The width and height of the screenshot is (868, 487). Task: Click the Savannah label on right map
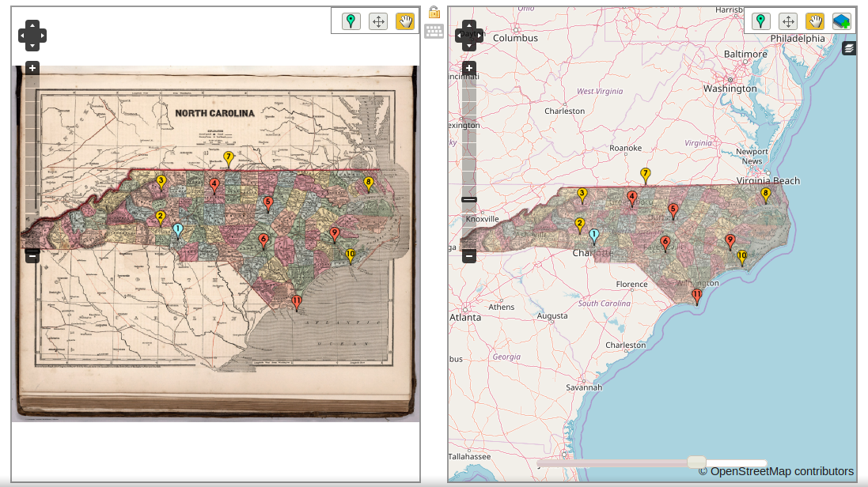(x=584, y=387)
